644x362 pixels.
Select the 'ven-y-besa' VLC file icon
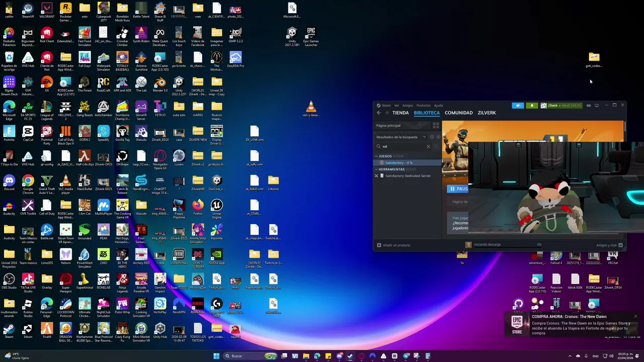pyautogui.click(x=311, y=108)
